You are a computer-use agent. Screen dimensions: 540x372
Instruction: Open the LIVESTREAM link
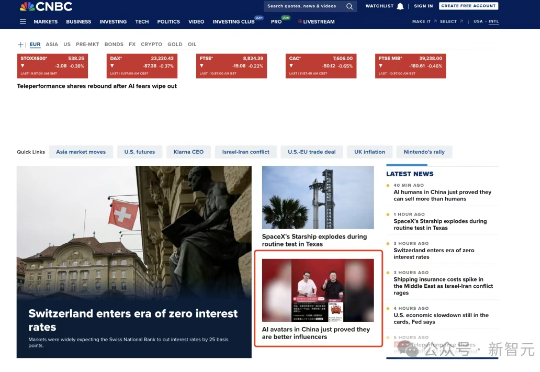[316, 22]
